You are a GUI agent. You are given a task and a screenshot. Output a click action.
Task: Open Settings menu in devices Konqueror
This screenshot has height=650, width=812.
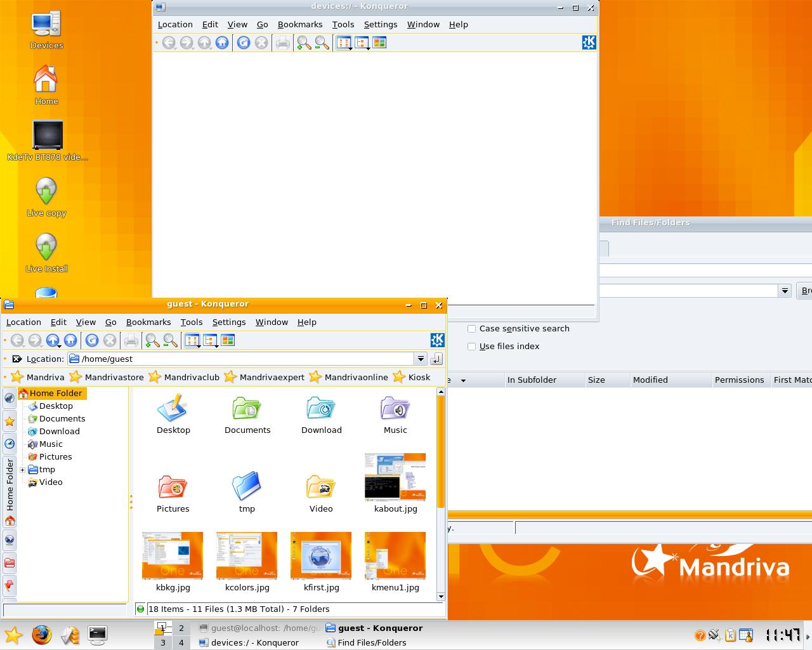[381, 25]
